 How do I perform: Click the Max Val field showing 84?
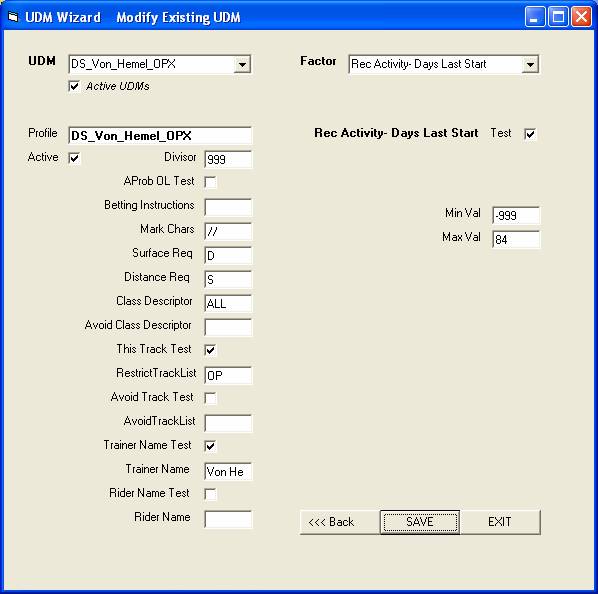pos(516,239)
